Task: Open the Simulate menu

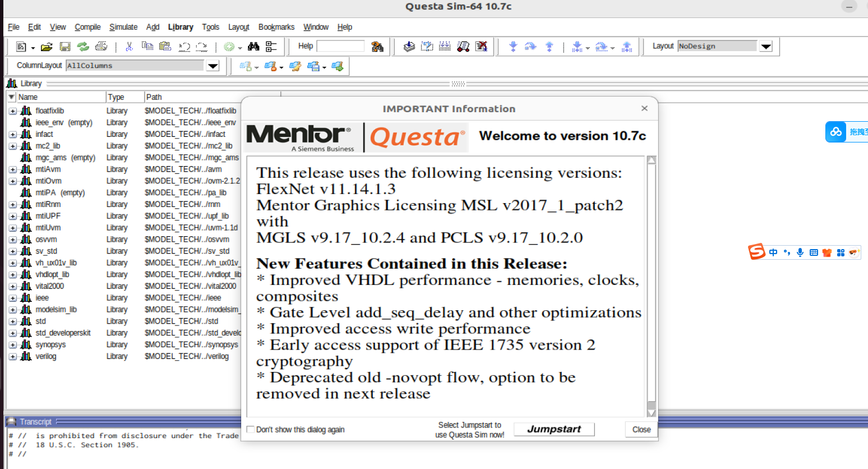Action: click(123, 27)
